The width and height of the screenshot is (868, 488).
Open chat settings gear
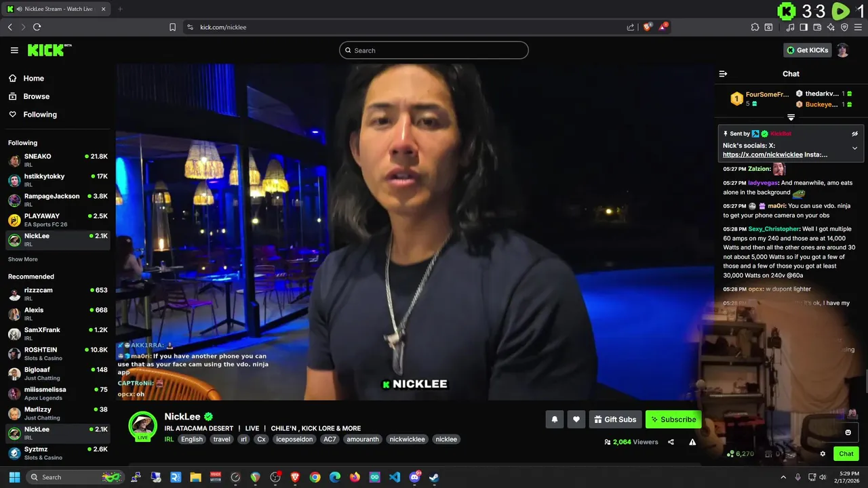(823, 454)
